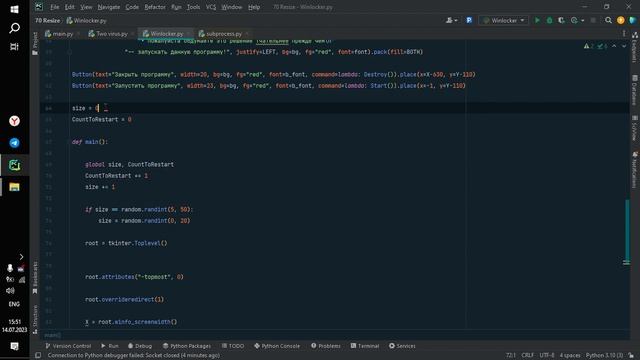Toggle the Notifications tool window on right
This screenshot has width=640, height=360.
pos(635,169)
